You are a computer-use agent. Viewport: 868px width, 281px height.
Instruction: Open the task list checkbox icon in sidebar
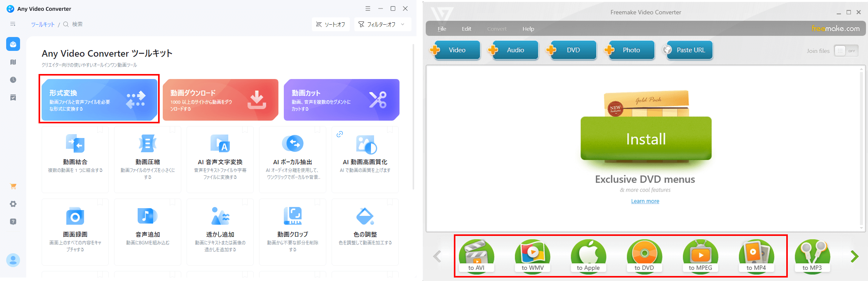click(x=13, y=98)
